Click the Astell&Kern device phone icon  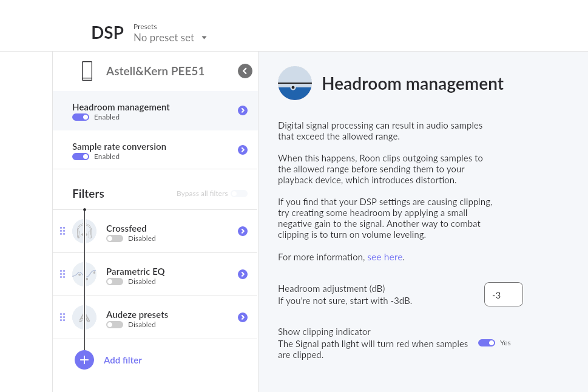click(87, 71)
